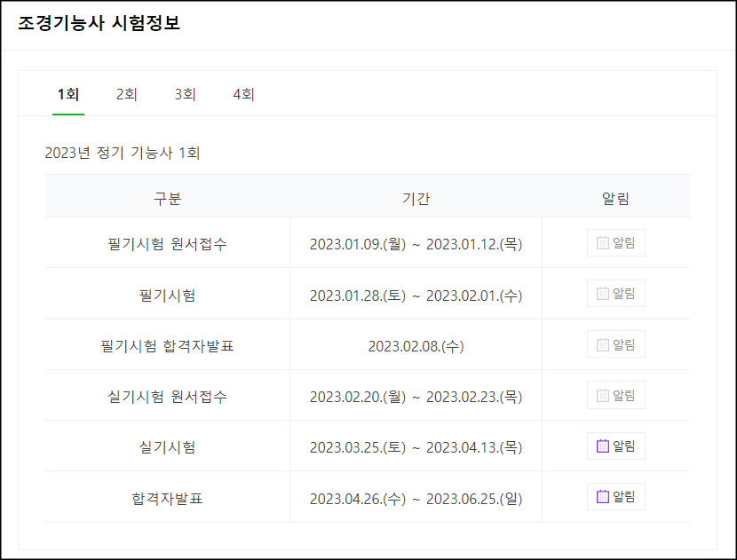Click the last row's 합격자발표 label
Screen dimensions: 737x560
167,498
